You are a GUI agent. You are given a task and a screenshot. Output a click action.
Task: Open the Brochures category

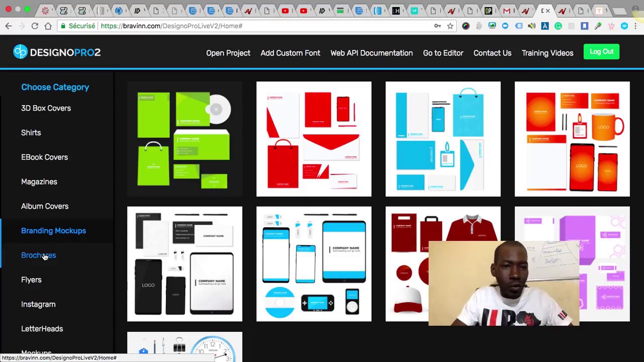[38, 255]
